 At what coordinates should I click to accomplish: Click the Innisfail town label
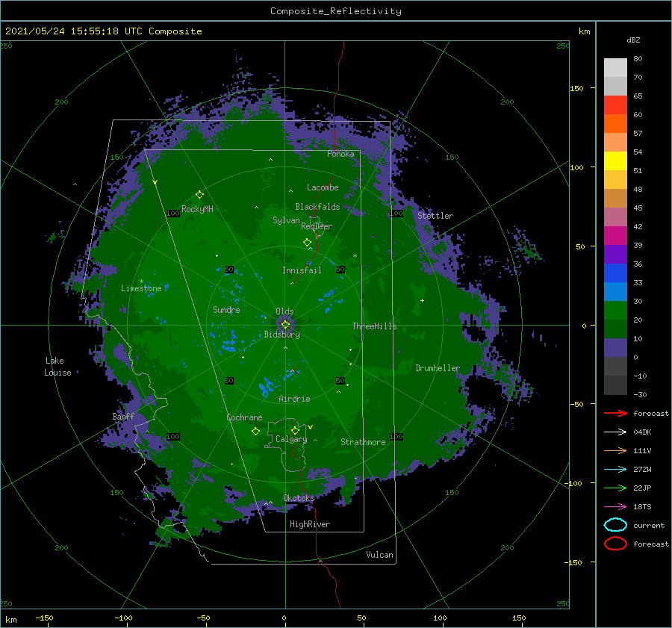302,270
